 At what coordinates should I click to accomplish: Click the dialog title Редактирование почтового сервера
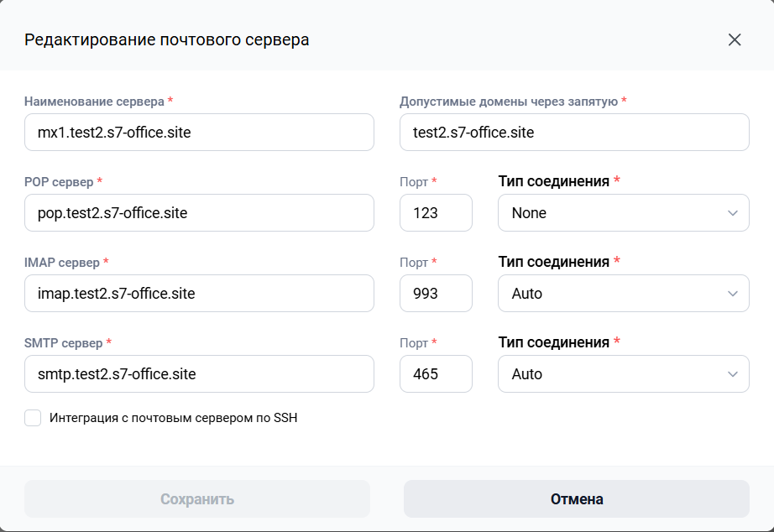pyautogui.click(x=167, y=40)
